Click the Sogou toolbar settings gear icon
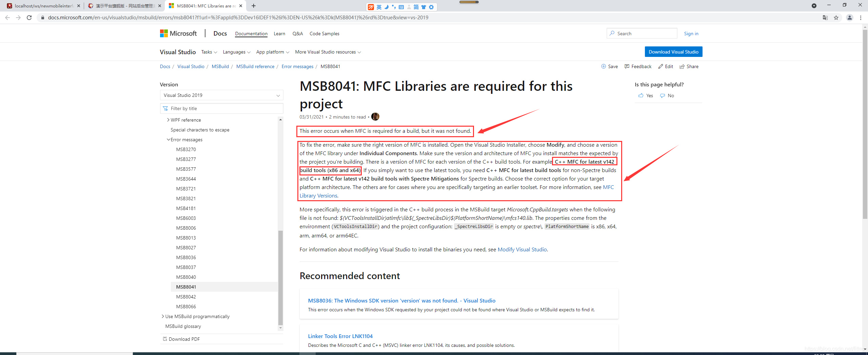This screenshot has height=355, width=868. 431,7
